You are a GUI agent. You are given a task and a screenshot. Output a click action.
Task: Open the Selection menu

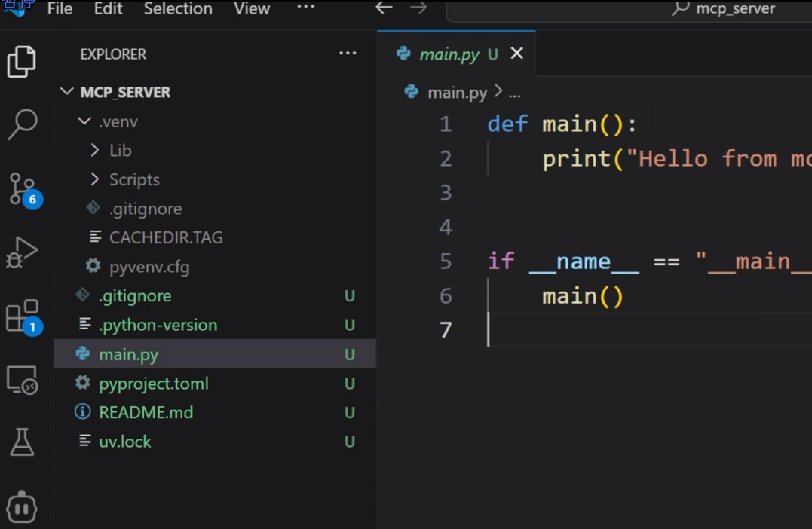(178, 8)
